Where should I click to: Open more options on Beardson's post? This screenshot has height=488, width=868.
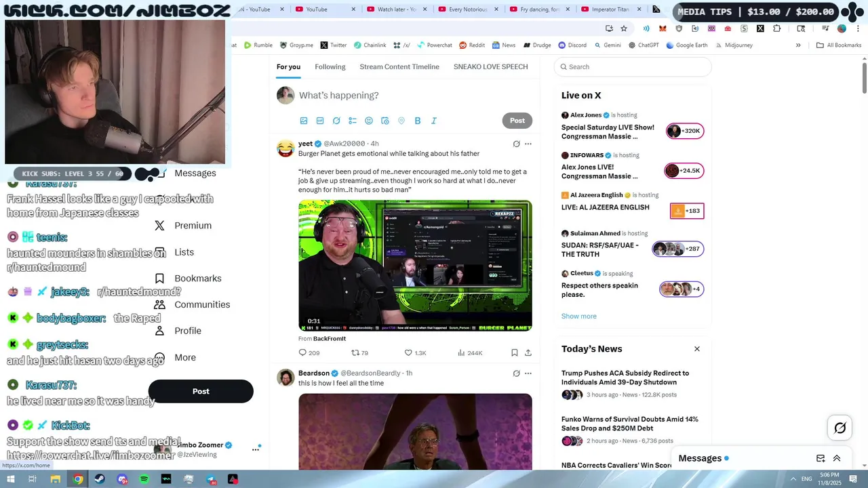point(528,373)
